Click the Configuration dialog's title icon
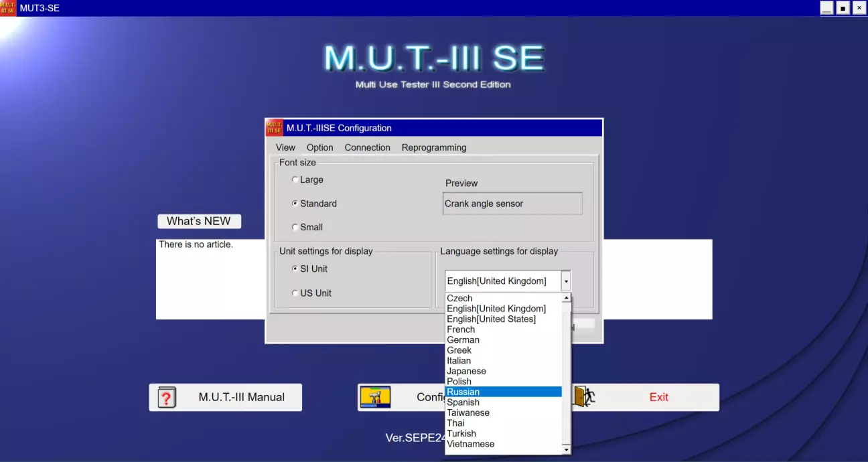Image resolution: width=868 pixels, height=462 pixels. (x=275, y=128)
